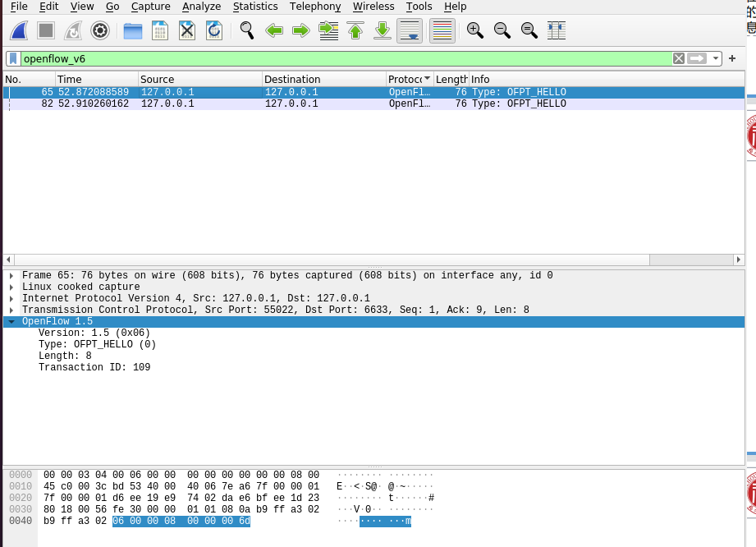Click hex offset 0040 row label
756x547 pixels.
pos(21,521)
